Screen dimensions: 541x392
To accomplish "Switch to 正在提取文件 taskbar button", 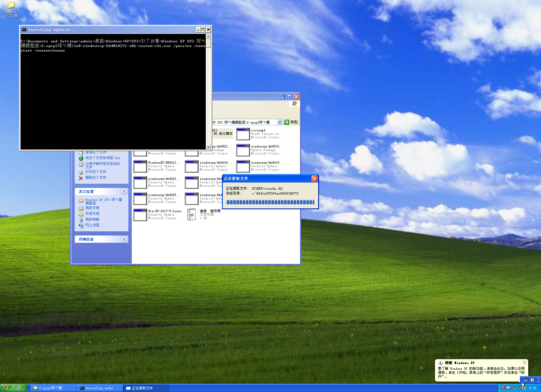I will (146, 388).
